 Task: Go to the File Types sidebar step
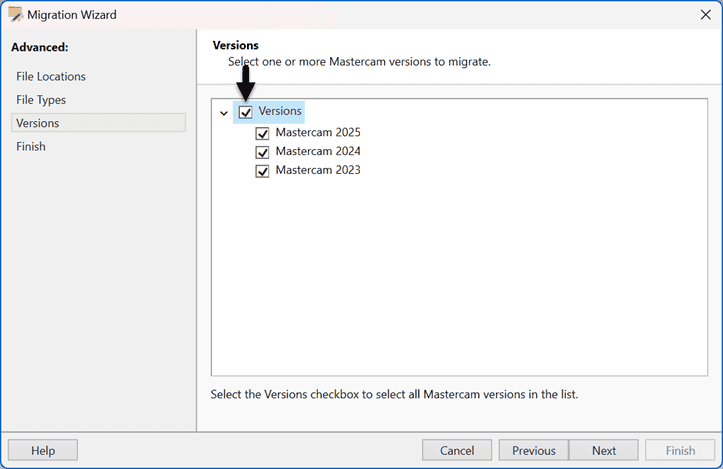(41, 100)
